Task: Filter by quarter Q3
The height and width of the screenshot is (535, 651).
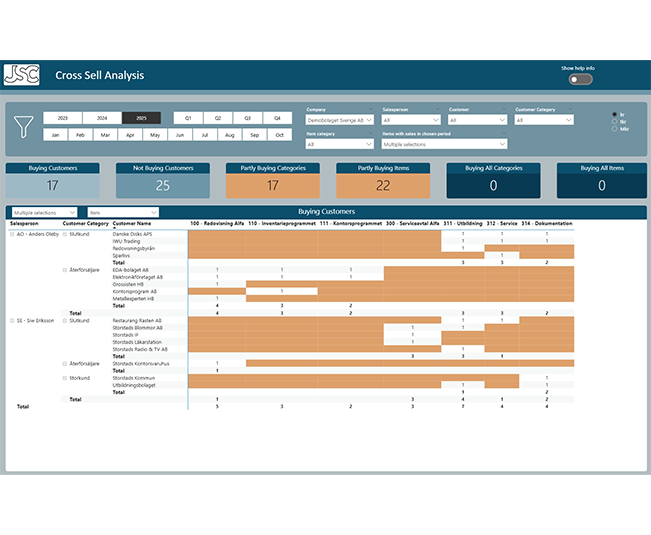Action: [247, 118]
